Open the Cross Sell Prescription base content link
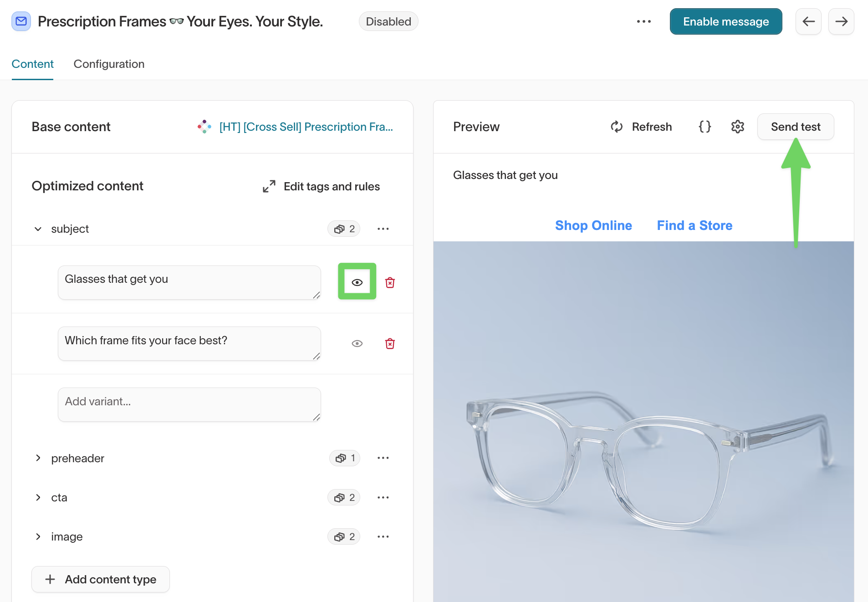The image size is (868, 602). click(306, 127)
